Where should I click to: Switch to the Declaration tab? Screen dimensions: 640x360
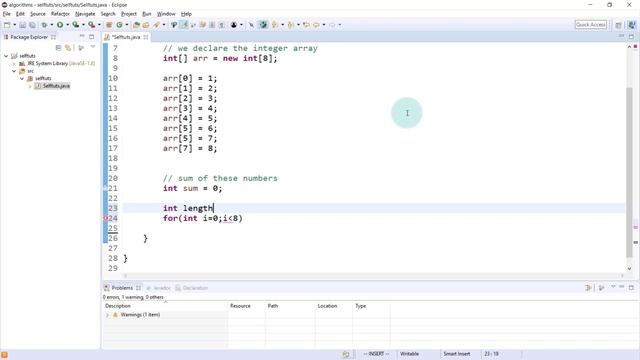click(191, 288)
